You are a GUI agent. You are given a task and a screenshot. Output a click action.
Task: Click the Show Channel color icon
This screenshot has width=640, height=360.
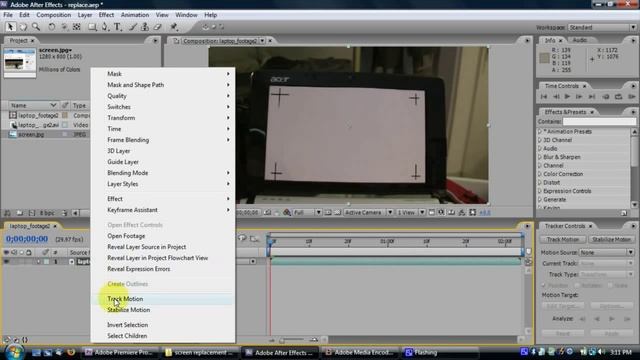287,213
